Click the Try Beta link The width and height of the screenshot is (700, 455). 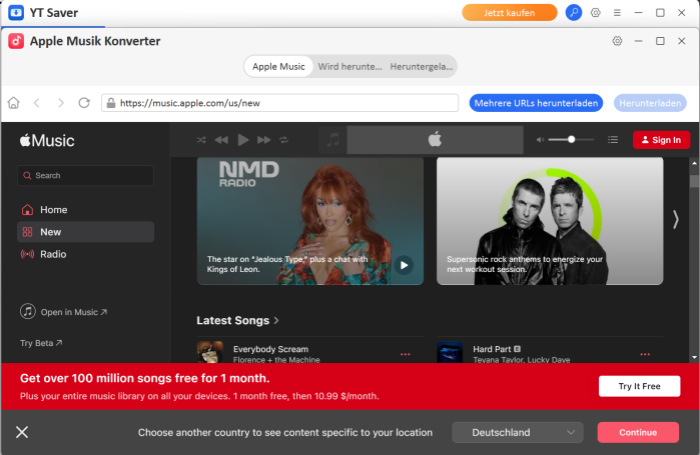[x=41, y=343]
